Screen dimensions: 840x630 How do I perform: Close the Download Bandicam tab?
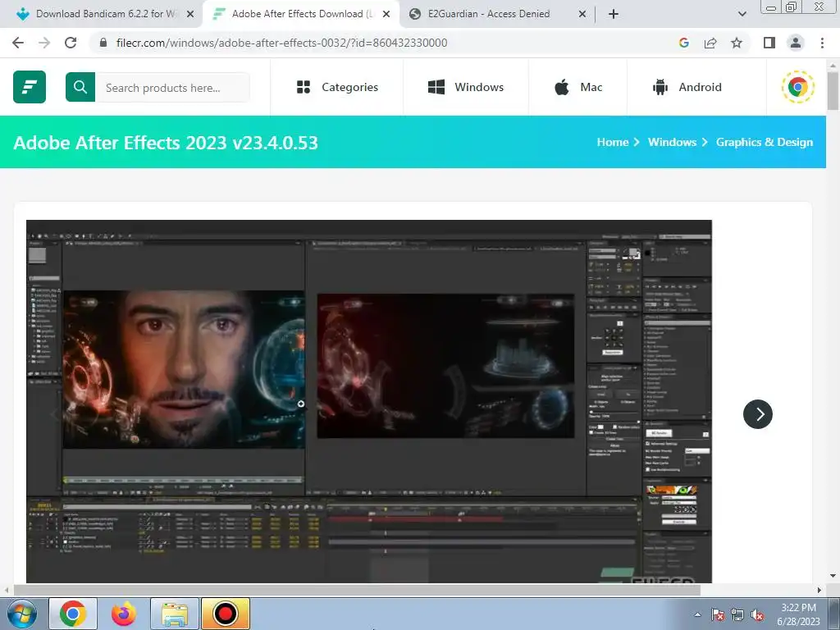pos(190,15)
